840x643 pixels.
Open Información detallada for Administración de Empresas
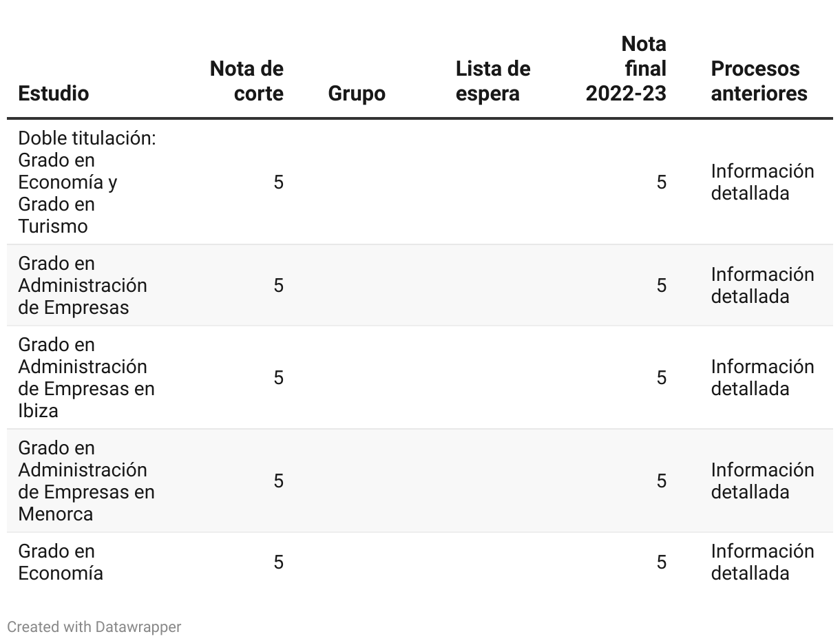pyautogui.click(x=762, y=285)
